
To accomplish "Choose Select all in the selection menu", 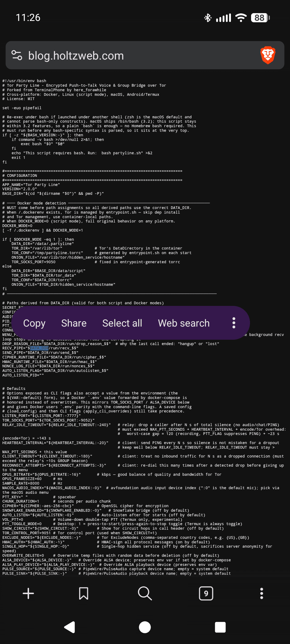I will point(122,323).
